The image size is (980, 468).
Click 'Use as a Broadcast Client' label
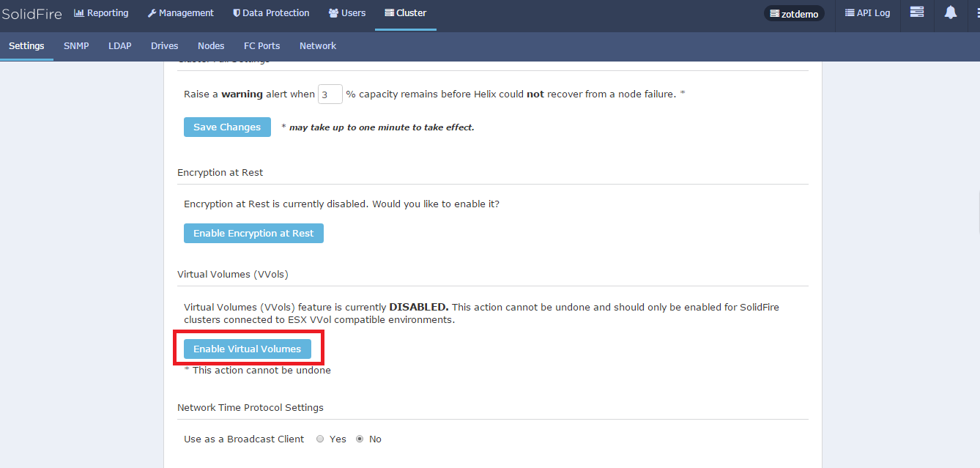(x=244, y=439)
